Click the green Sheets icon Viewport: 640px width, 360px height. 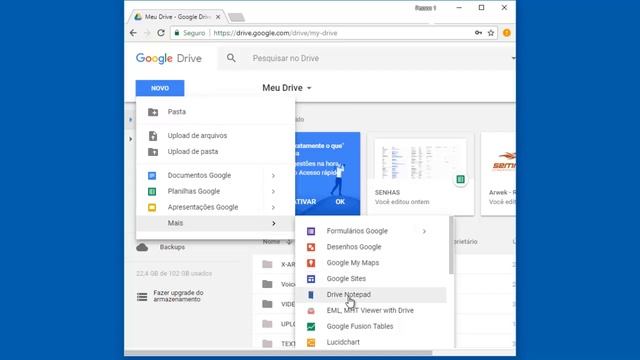152,191
